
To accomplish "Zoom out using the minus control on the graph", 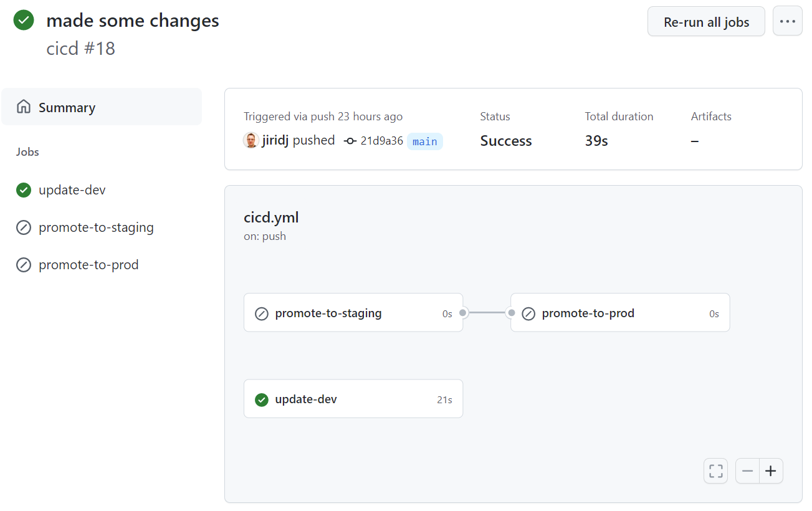I will pyautogui.click(x=747, y=470).
